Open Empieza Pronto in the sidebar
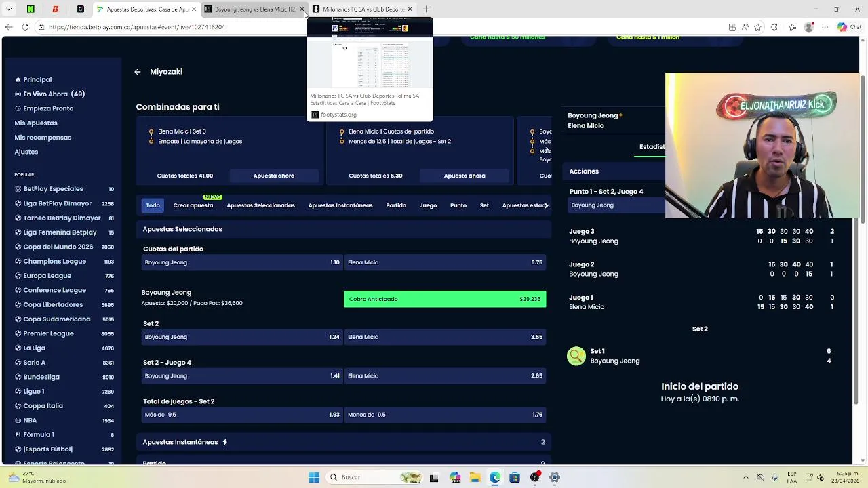The height and width of the screenshot is (488, 868). click(44, 108)
